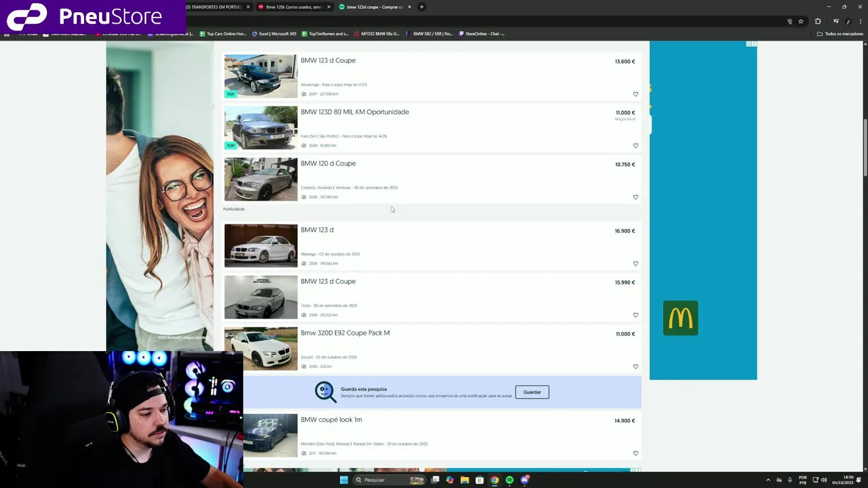868x488 pixels.
Task: Click the Pesquisar taskbar search box
Action: [x=388, y=480]
